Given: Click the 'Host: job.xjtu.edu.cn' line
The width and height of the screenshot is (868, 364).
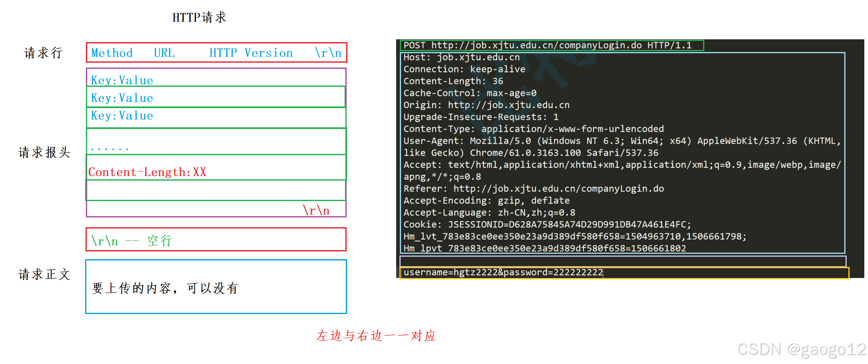Looking at the screenshot, I should coord(462,57).
